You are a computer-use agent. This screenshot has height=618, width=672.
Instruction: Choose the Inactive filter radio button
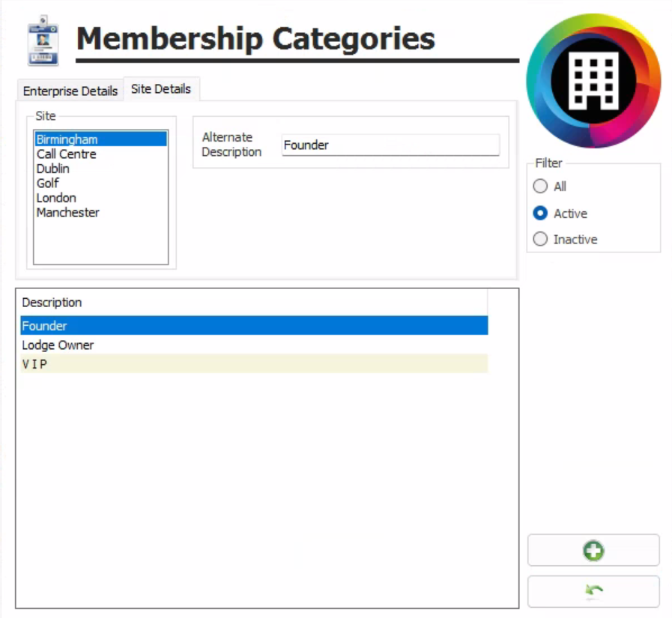click(x=540, y=239)
